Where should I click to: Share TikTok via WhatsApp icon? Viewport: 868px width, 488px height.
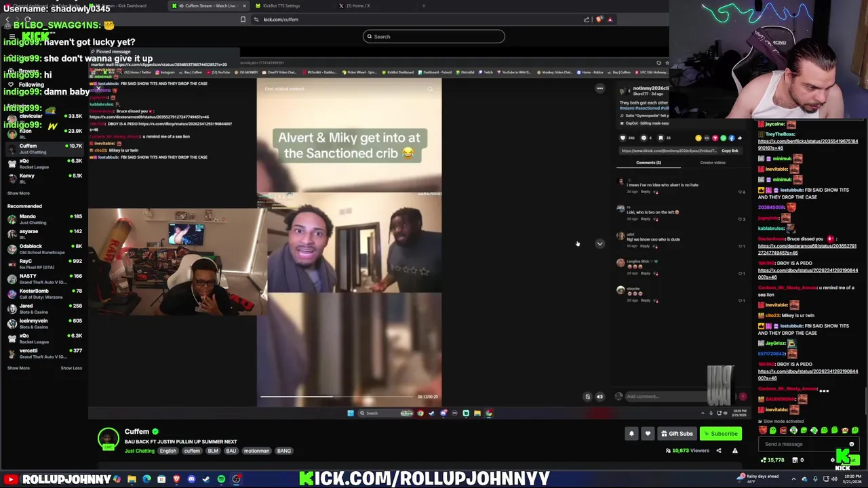point(723,138)
